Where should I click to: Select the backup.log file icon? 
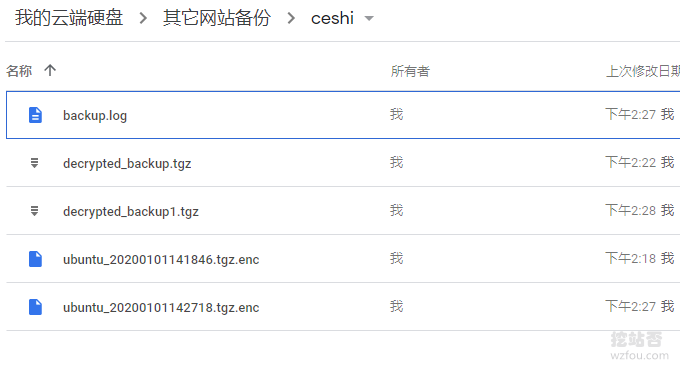pos(35,115)
